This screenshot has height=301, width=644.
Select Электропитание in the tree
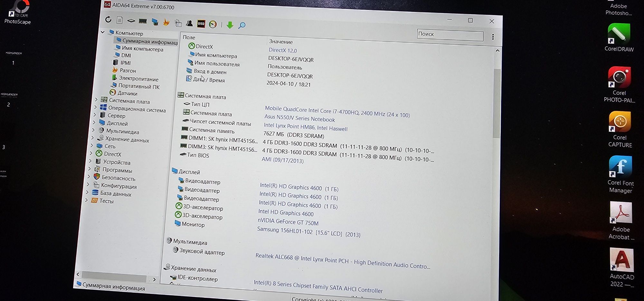point(135,78)
